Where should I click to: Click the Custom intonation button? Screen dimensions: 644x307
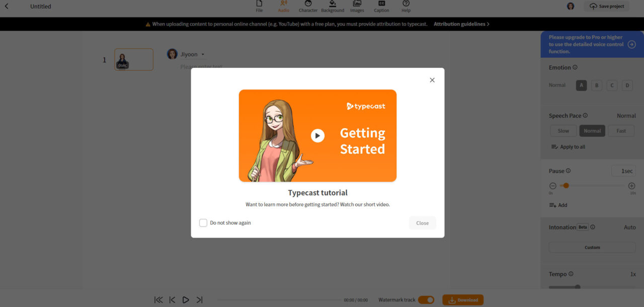(x=592, y=247)
